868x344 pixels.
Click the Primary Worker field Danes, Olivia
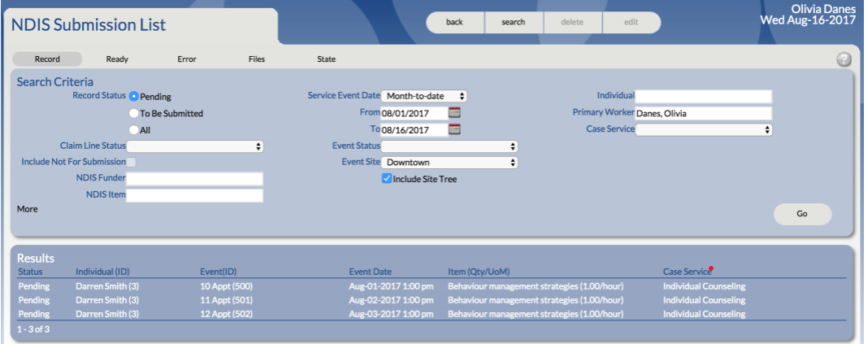tap(704, 114)
